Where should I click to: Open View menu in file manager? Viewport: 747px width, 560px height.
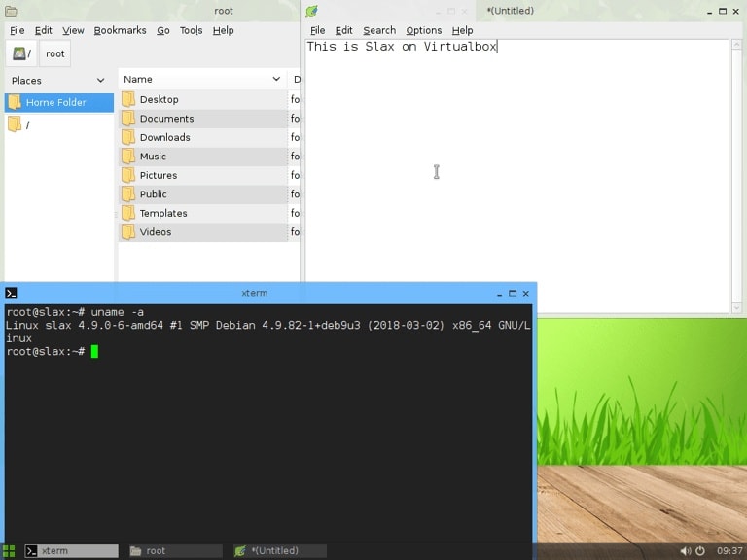(x=73, y=30)
